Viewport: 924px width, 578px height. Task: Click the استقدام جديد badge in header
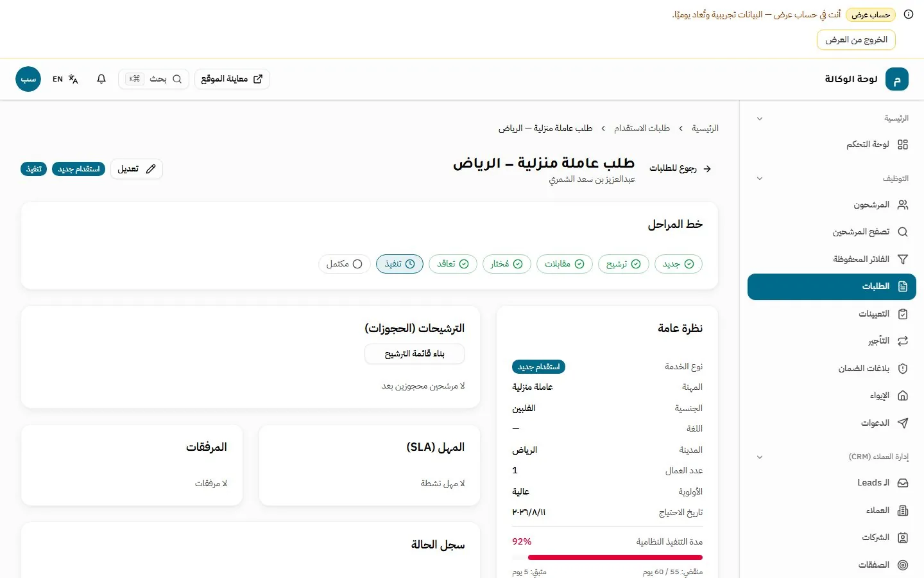pos(78,169)
